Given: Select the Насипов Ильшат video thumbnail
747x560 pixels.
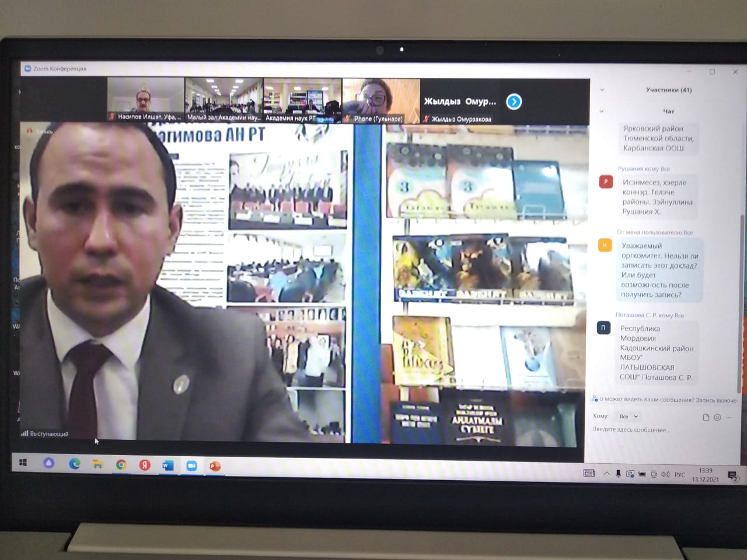Looking at the screenshot, I should [145, 99].
